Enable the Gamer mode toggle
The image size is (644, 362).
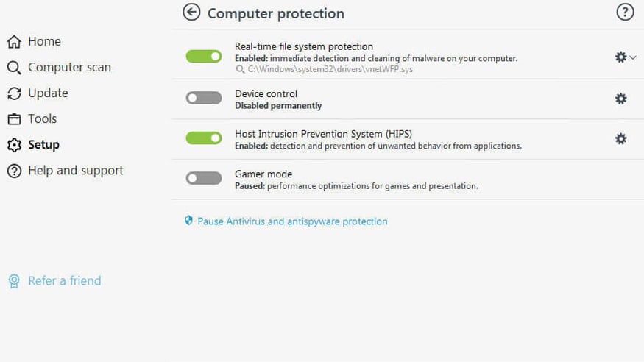coord(204,178)
